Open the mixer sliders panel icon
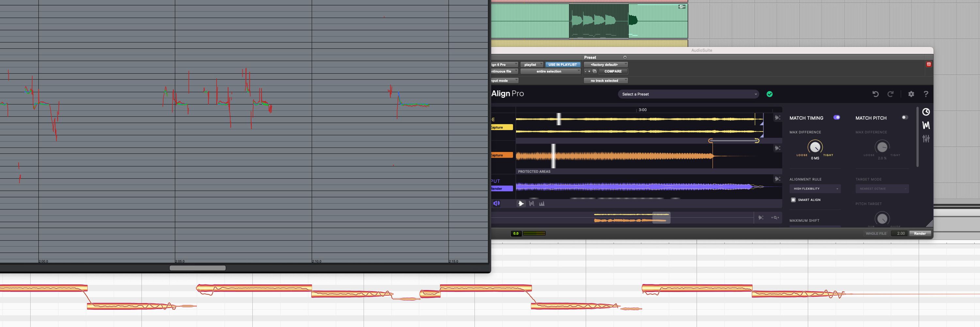 click(x=926, y=139)
